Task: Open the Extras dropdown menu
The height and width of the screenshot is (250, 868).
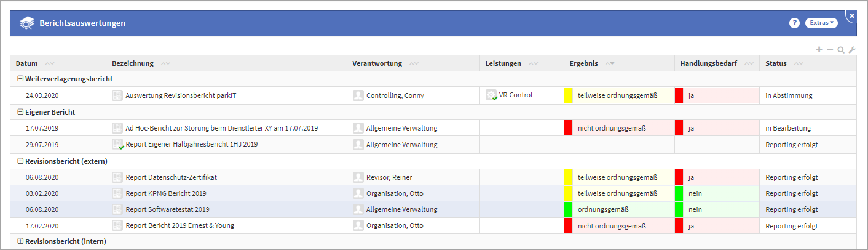Action: (821, 23)
